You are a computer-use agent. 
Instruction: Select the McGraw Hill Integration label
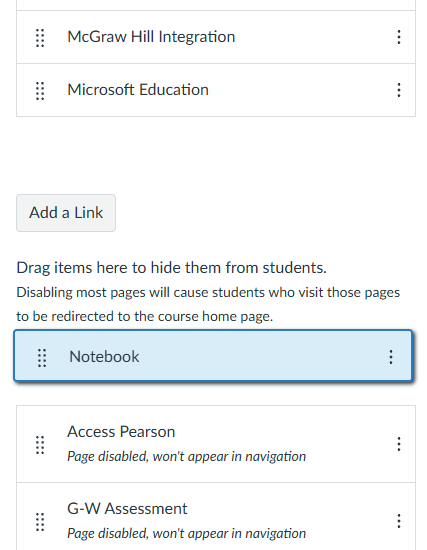coord(151,37)
